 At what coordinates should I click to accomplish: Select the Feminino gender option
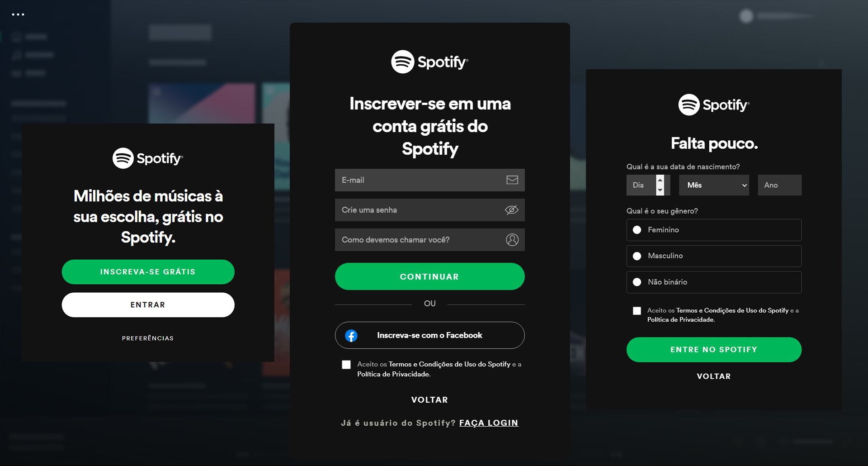tap(714, 230)
